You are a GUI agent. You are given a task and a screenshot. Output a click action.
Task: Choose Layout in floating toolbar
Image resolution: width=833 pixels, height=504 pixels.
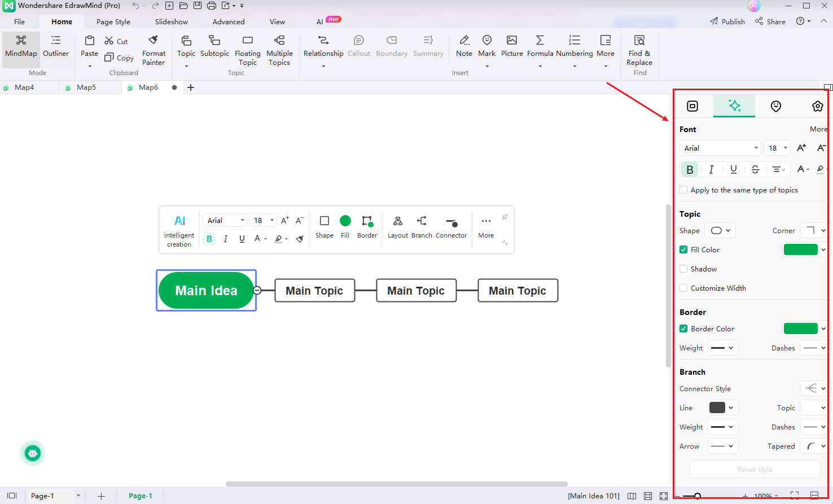(x=398, y=227)
